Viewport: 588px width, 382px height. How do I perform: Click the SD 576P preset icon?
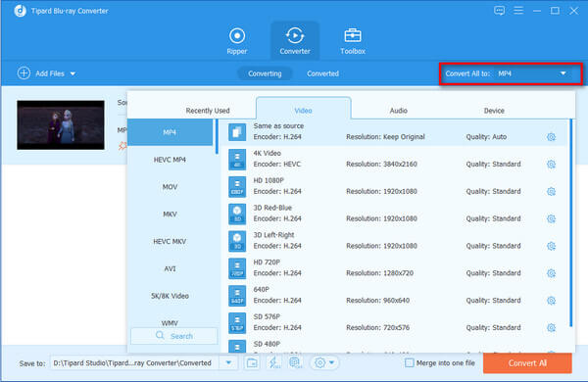pos(237,323)
